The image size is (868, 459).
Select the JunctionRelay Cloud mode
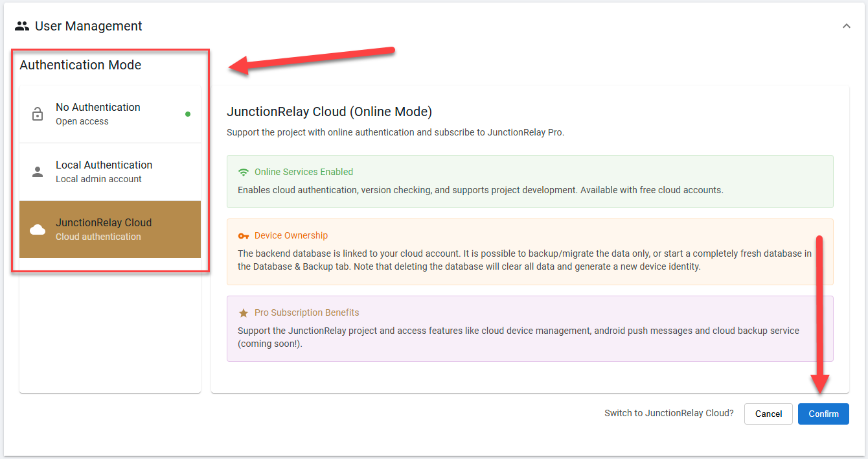[110, 230]
